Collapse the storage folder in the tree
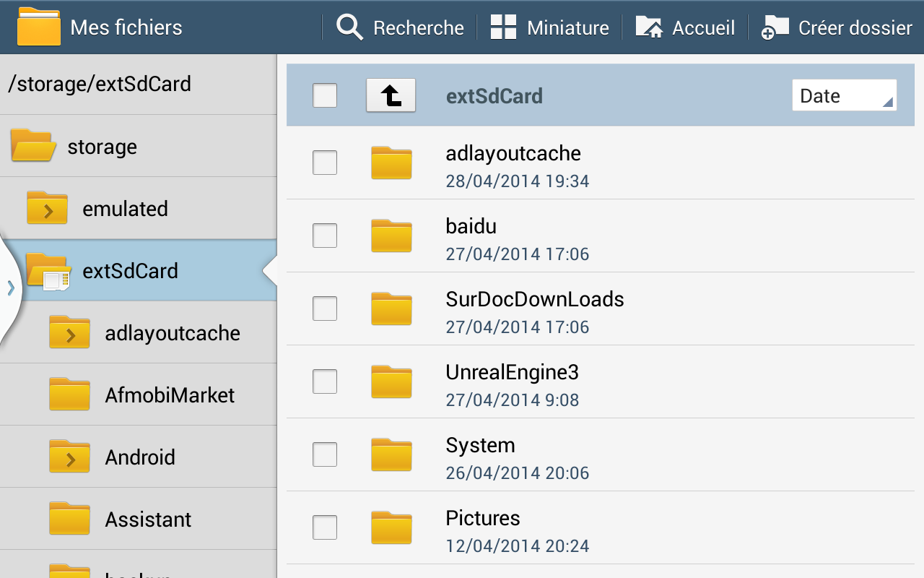Screen dimensions: 924x578 (x=33, y=145)
